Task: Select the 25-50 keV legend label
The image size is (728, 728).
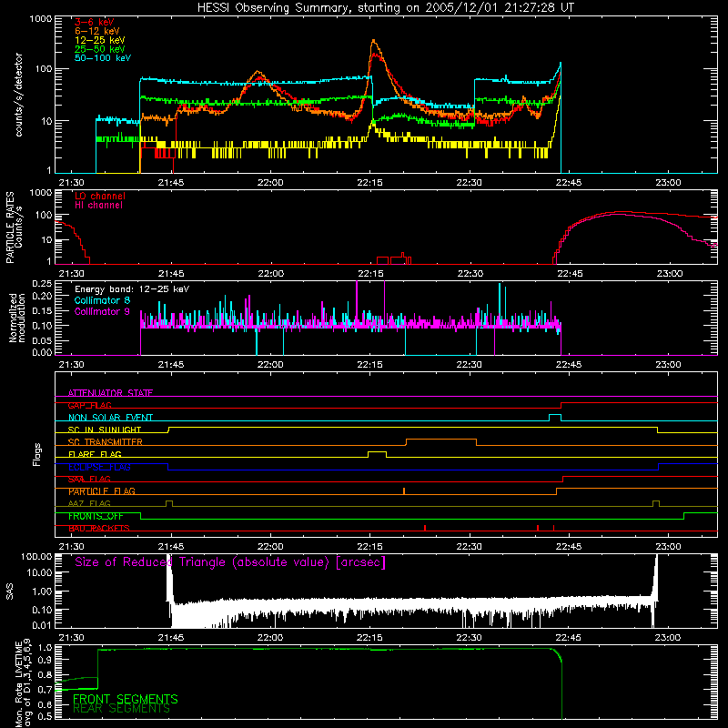Action: coord(100,49)
